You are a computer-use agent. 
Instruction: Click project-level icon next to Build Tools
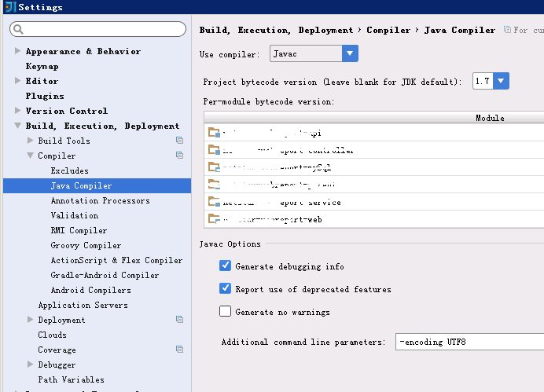click(179, 141)
